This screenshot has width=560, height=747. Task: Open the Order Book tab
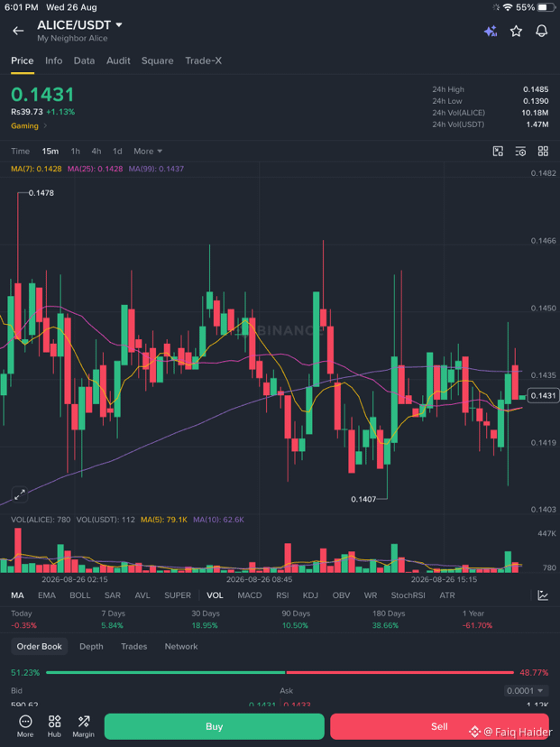(x=40, y=647)
